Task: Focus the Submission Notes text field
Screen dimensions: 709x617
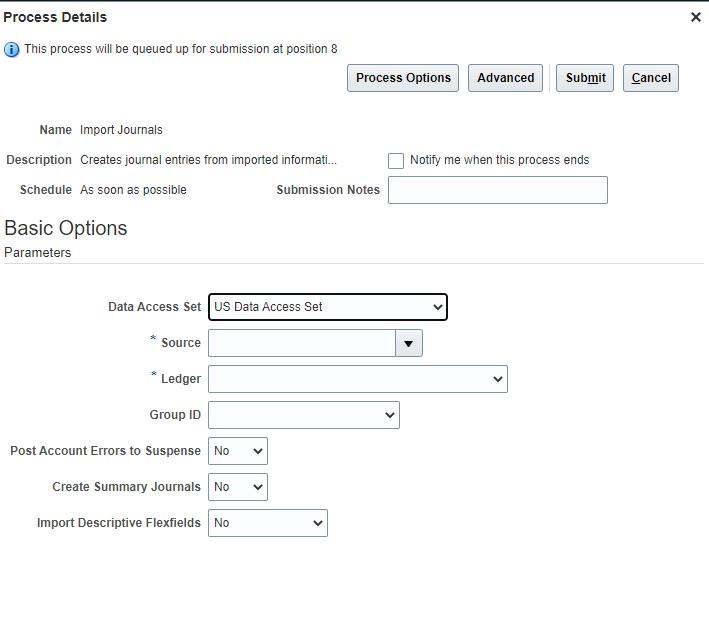Action: (x=498, y=190)
